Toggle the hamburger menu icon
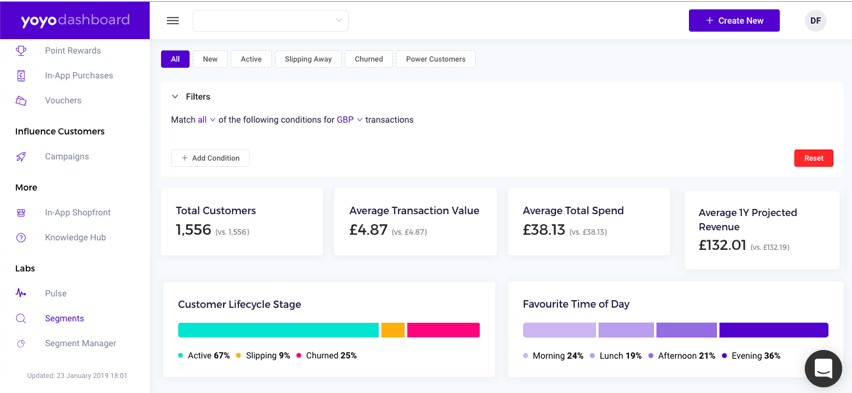Viewport: 852px width, 393px height. click(x=173, y=21)
